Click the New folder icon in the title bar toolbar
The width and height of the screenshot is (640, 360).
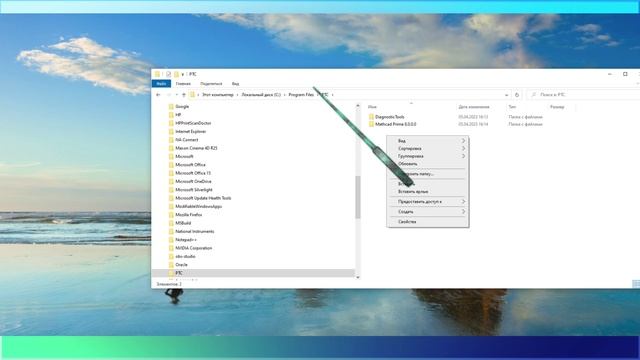(176, 74)
